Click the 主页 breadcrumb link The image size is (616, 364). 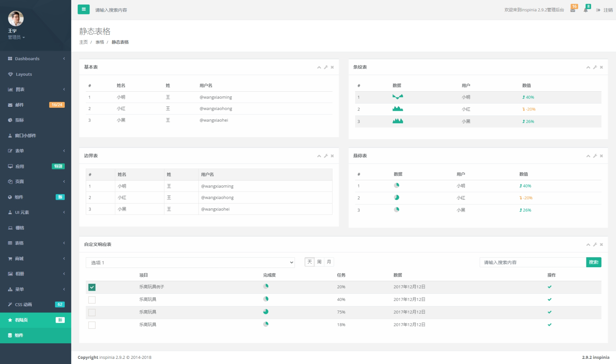(x=83, y=42)
